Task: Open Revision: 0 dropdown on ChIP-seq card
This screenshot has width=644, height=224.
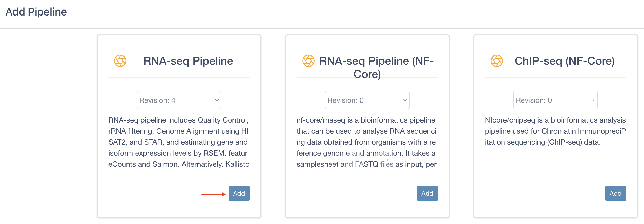Action: click(556, 100)
